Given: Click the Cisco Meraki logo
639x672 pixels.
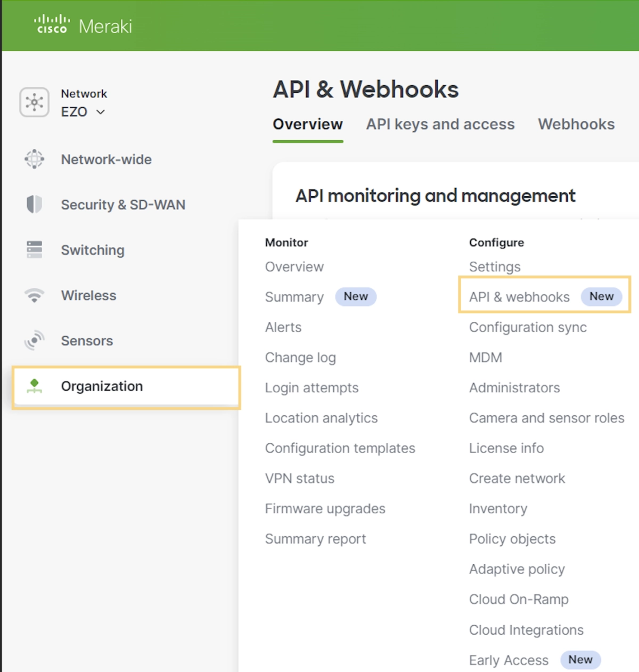Looking at the screenshot, I should coord(83,25).
